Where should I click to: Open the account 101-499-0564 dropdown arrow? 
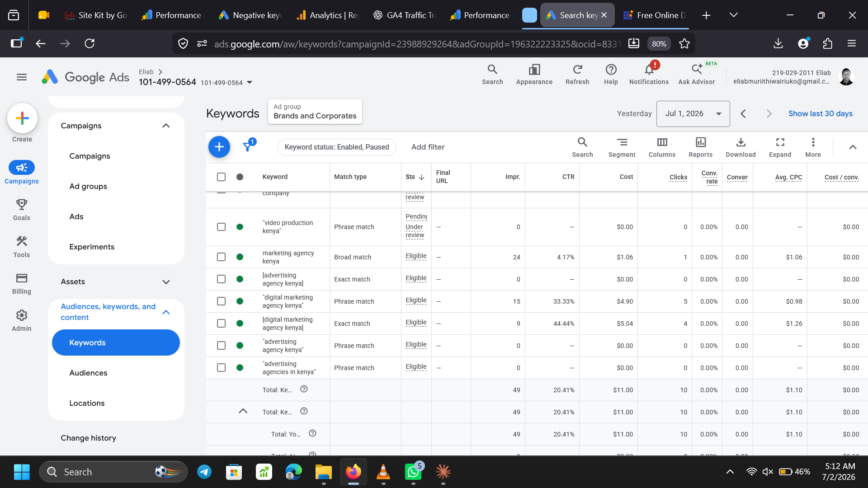click(x=250, y=83)
